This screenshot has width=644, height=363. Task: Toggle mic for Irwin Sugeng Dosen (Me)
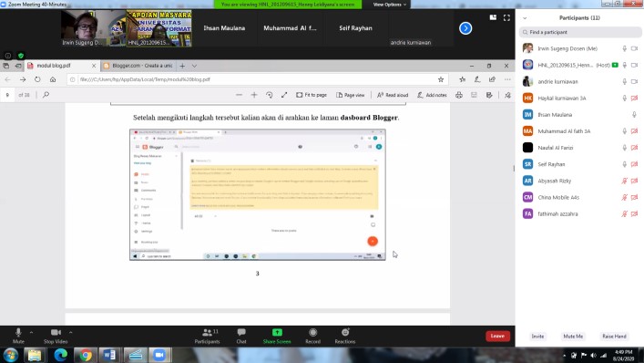click(x=624, y=48)
